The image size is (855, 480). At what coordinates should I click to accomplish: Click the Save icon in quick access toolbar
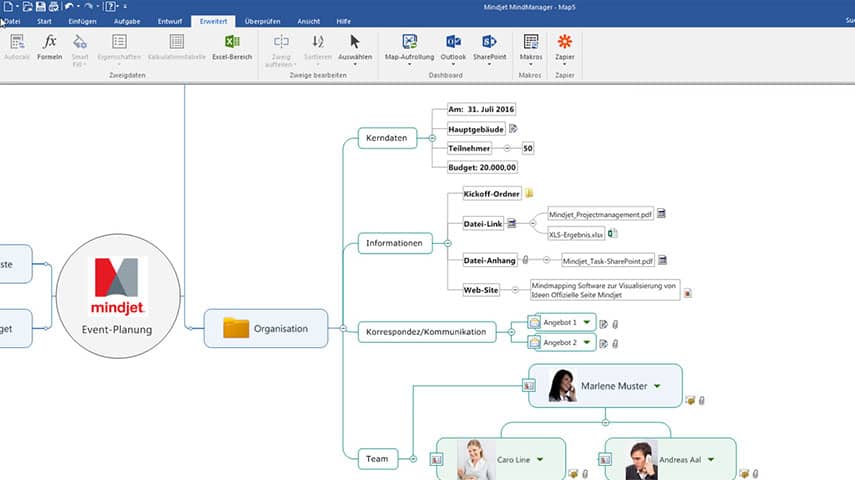pos(40,7)
